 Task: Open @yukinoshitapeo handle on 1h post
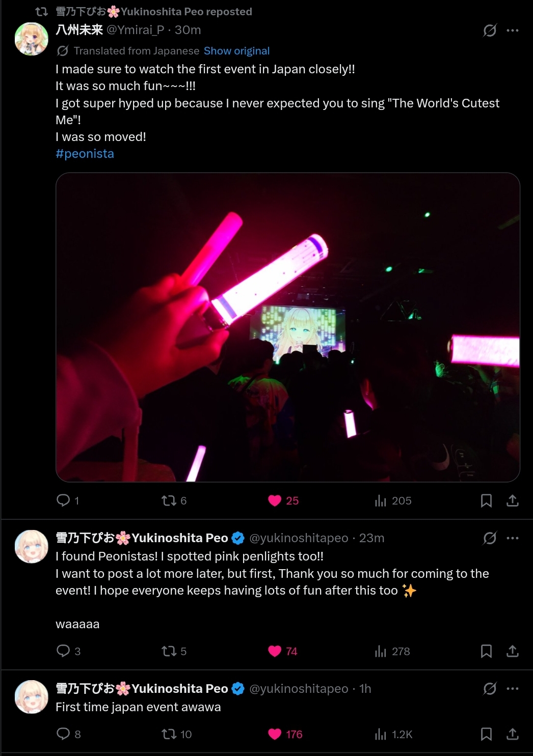coord(299,689)
